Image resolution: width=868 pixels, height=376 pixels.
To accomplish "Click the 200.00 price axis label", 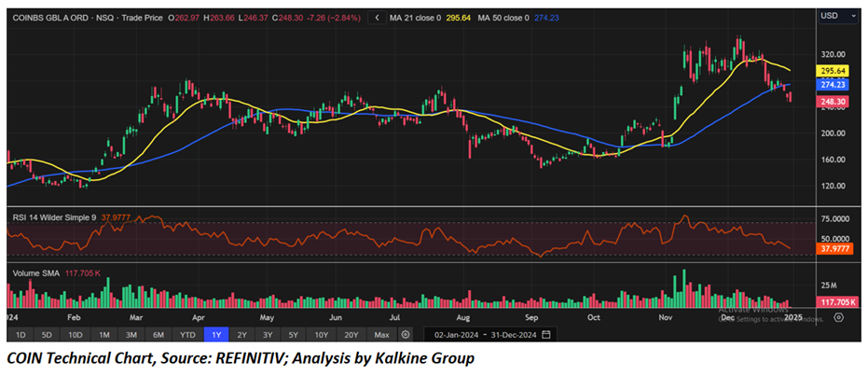I will click(x=834, y=133).
